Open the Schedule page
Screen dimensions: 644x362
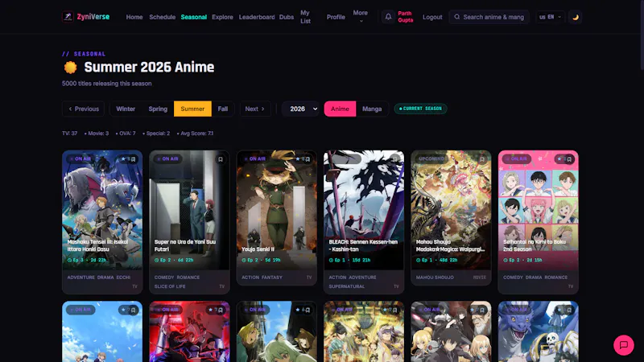163,17
